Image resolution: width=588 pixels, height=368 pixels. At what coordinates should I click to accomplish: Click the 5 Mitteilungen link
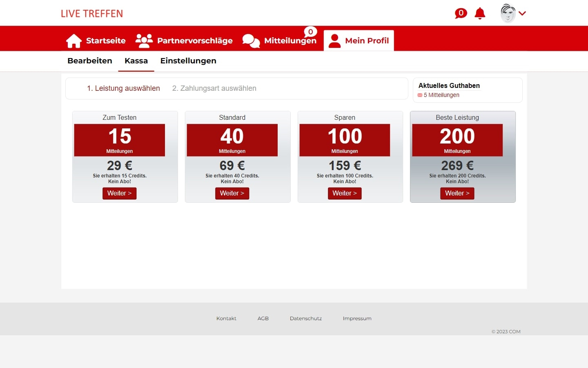(x=441, y=95)
